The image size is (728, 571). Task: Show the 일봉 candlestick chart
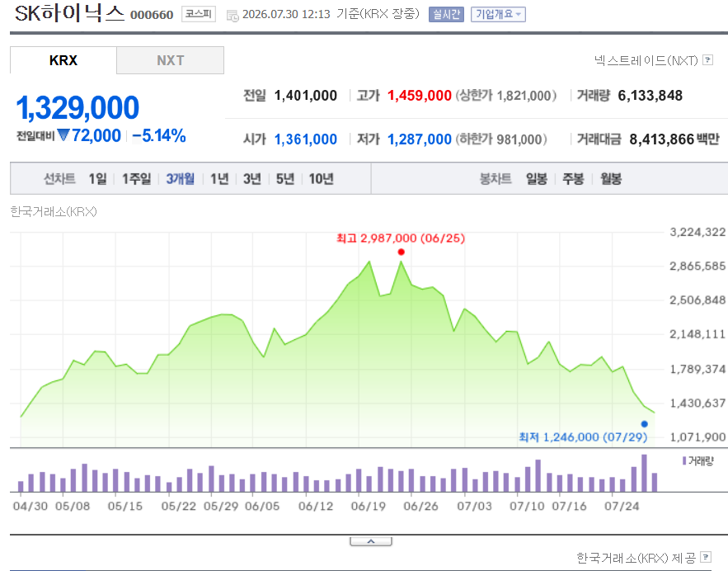[x=537, y=179]
